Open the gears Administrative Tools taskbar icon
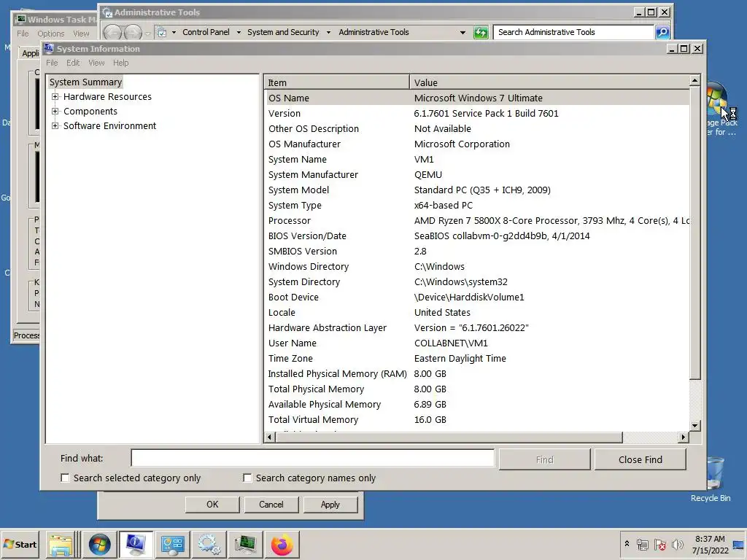This screenshot has width=747, height=560. 209,544
